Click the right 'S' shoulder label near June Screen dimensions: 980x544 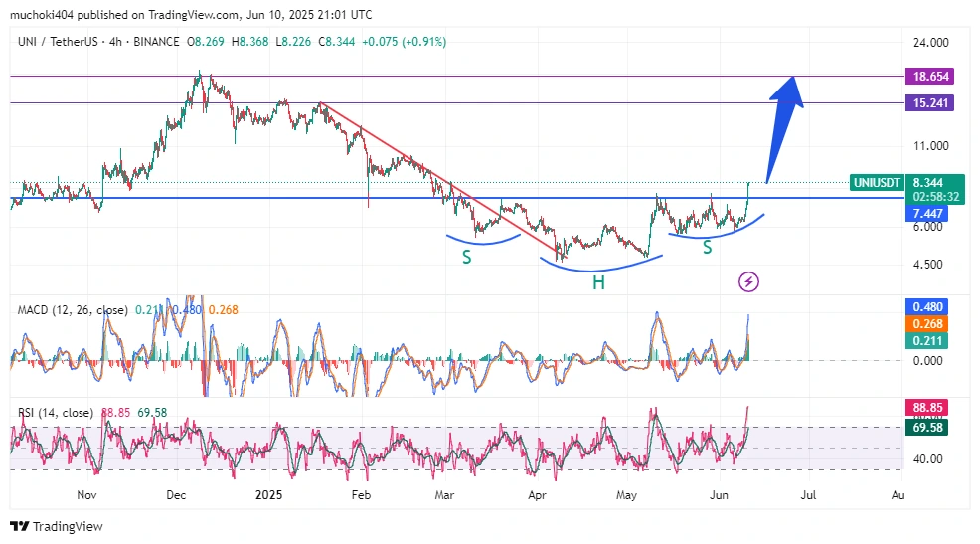tap(708, 247)
